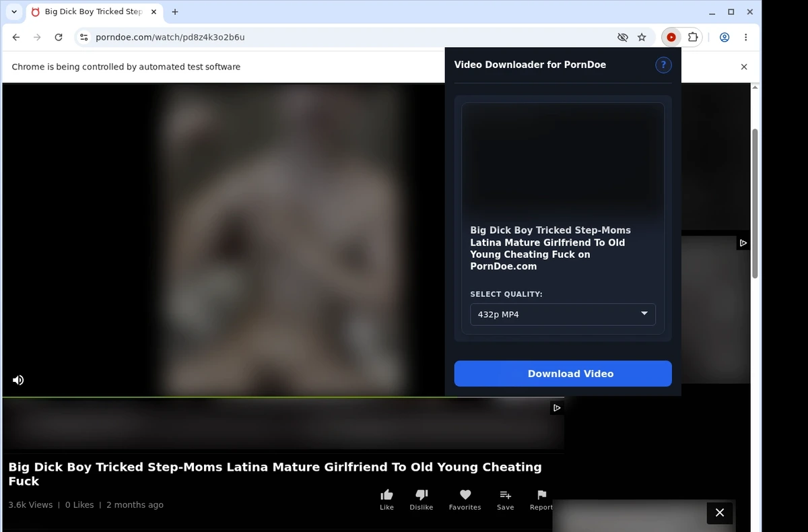
Task: Click the ad info icon in the right sidebar
Action: pyautogui.click(x=743, y=242)
